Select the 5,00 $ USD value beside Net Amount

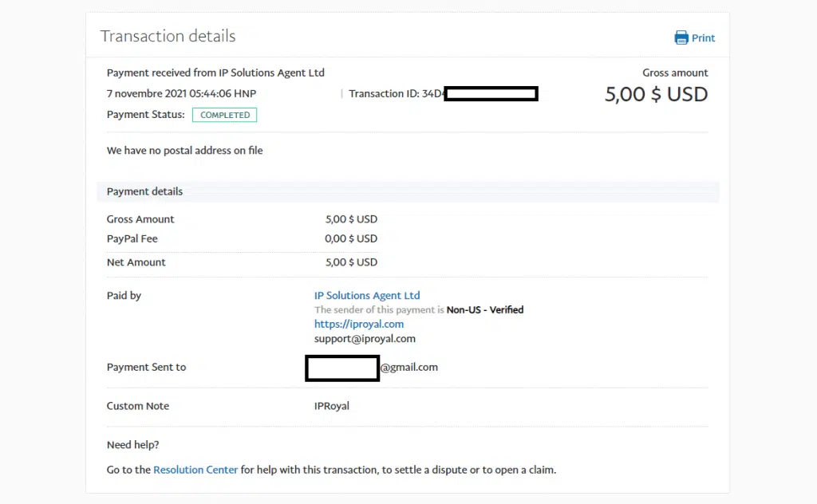(x=352, y=262)
